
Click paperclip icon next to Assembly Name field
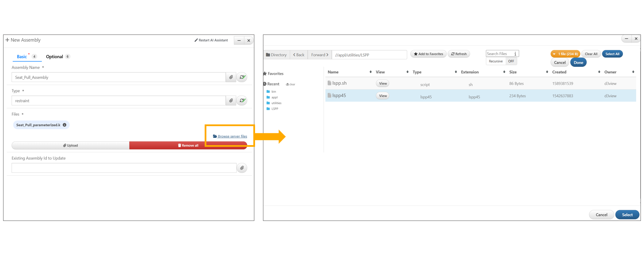(x=231, y=77)
